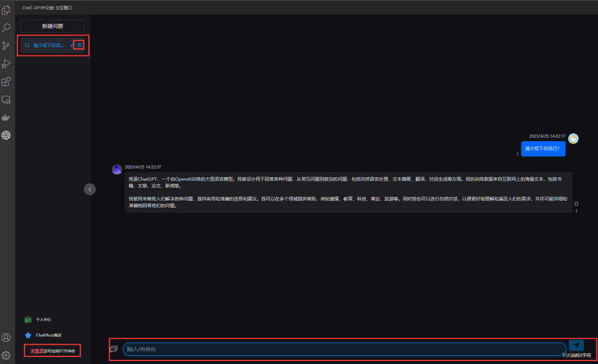Viewport: 598px width, 364px height.
Task: Collapse the sidebar with chevron arrow
Action: coord(89,188)
